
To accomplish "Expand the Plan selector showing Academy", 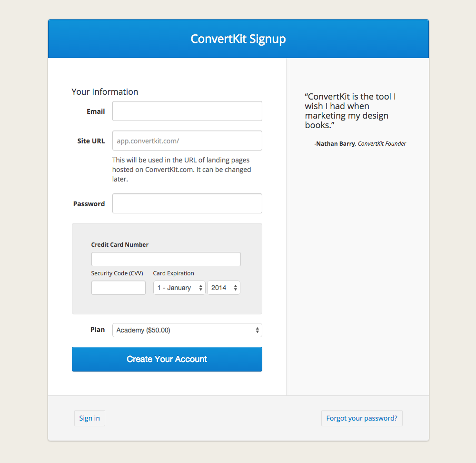I will click(x=187, y=330).
